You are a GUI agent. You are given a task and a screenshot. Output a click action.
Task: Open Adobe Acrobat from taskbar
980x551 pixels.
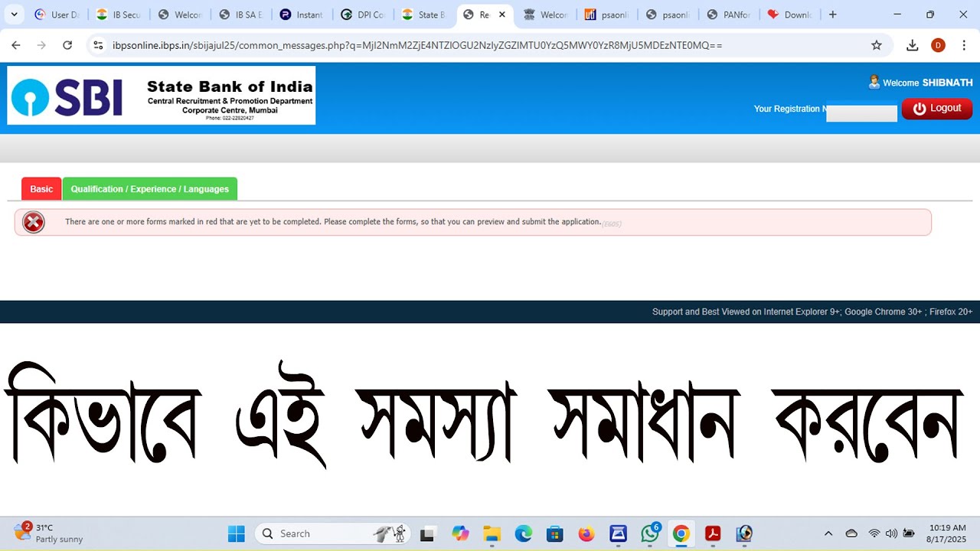pyautogui.click(x=713, y=533)
